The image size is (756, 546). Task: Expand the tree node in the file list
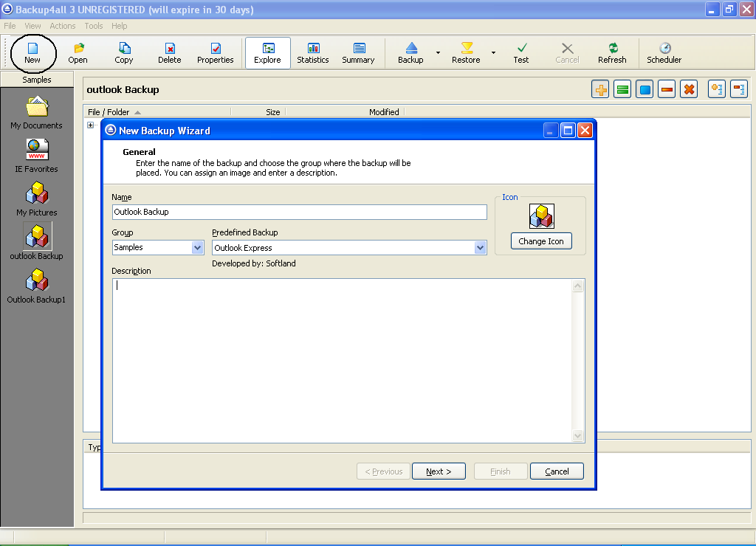pos(91,125)
